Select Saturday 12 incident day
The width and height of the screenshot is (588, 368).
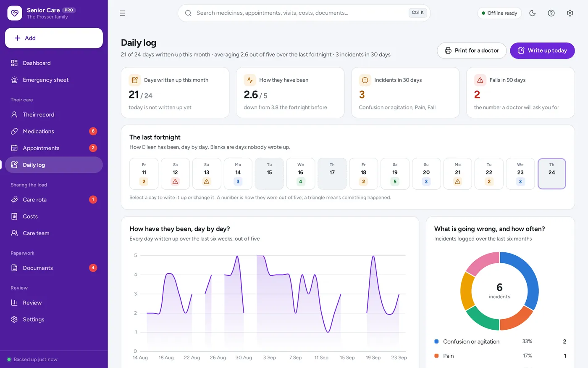point(175,174)
